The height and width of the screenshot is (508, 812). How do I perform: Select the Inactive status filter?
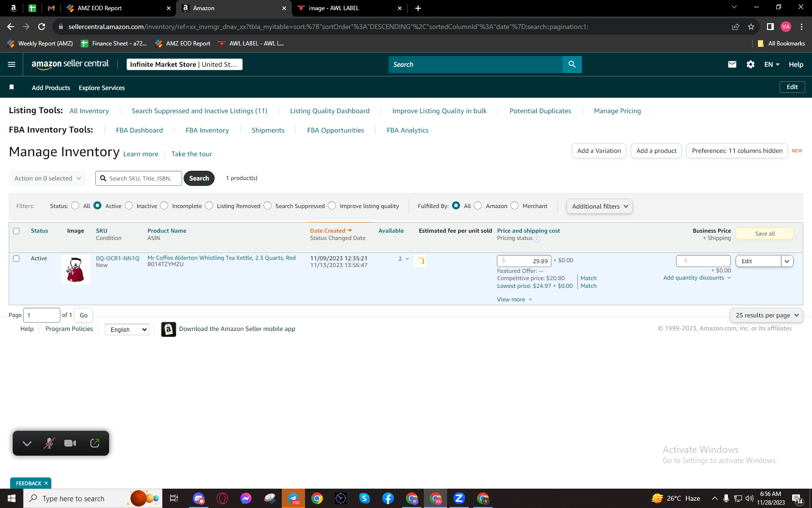pyautogui.click(x=129, y=206)
